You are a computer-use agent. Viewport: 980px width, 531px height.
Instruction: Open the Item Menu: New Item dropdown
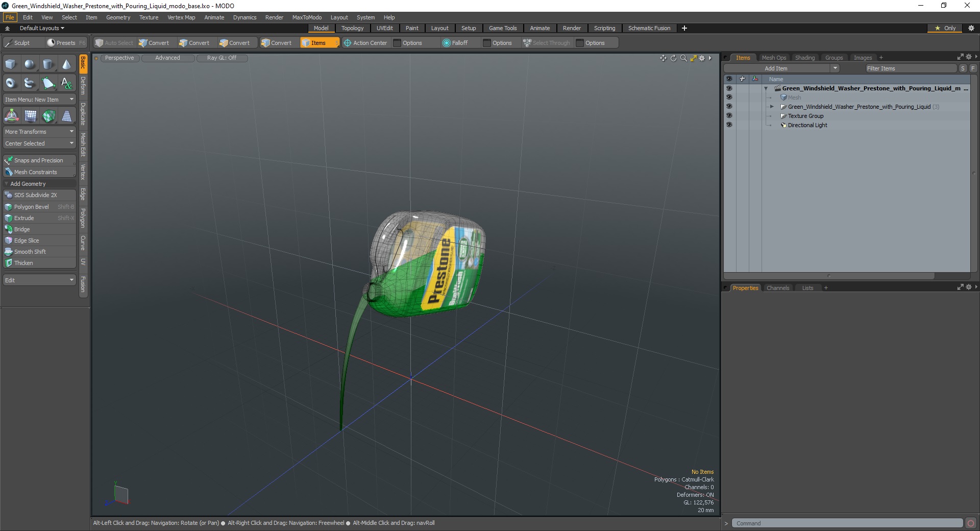(x=40, y=100)
